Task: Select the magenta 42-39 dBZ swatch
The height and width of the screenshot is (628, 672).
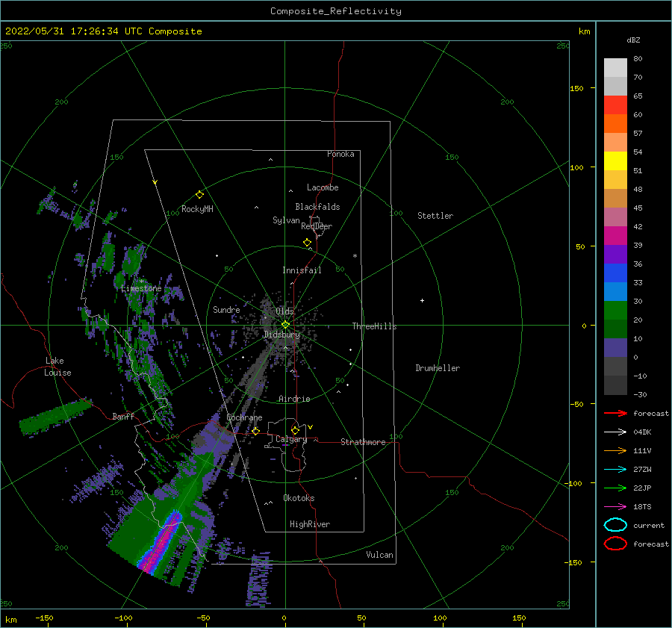Action: pyautogui.click(x=615, y=236)
